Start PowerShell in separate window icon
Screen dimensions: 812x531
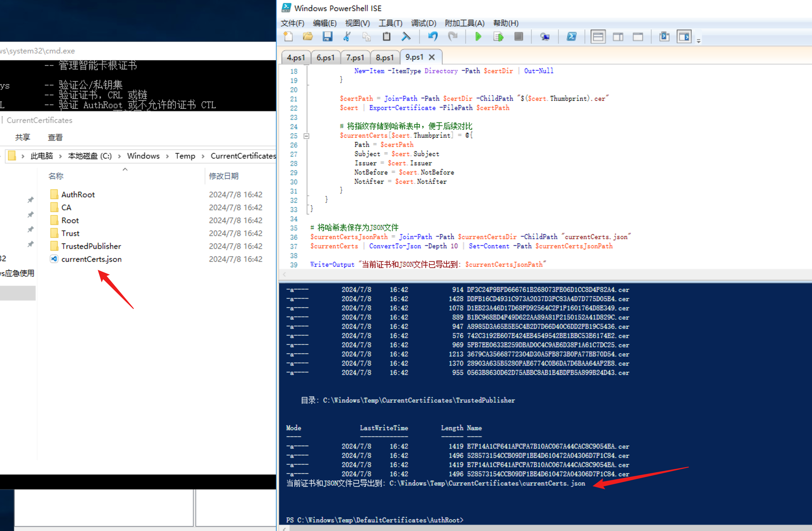(x=571, y=37)
